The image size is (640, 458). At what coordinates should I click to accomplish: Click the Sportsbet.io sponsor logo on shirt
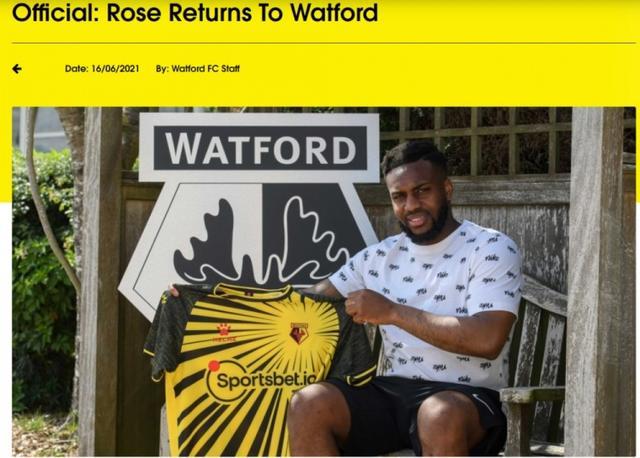261,380
